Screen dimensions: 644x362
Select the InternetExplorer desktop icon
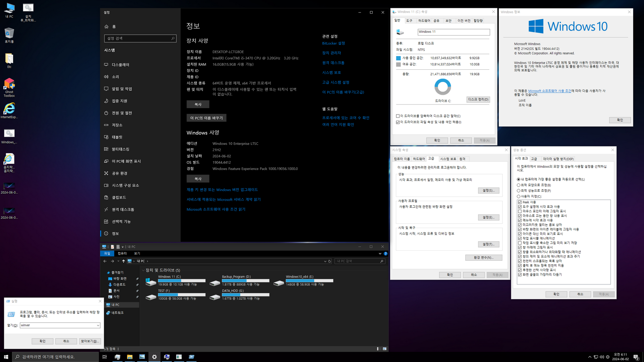tap(9, 110)
